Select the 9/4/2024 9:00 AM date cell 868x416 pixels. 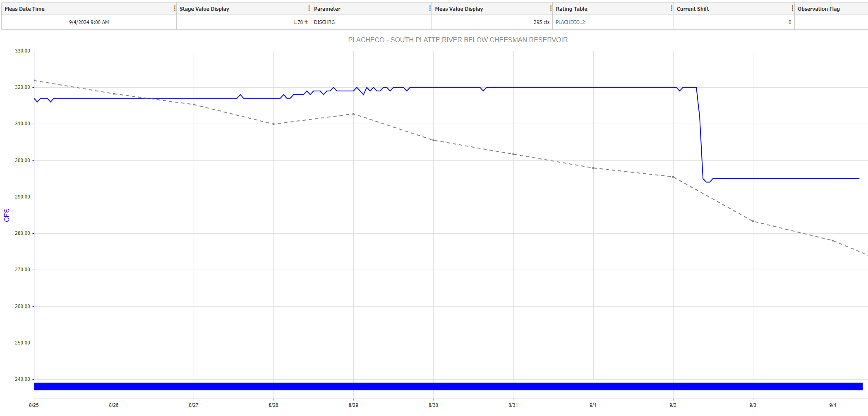tap(89, 22)
